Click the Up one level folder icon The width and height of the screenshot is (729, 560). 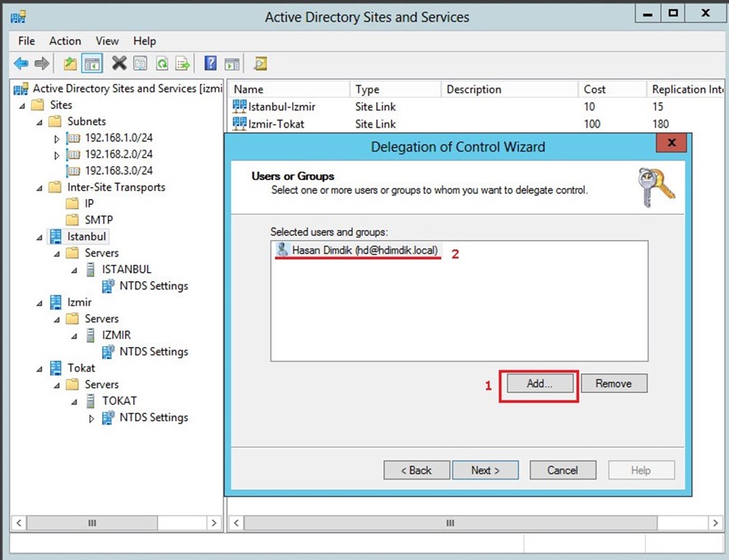click(x=70, y=63)
